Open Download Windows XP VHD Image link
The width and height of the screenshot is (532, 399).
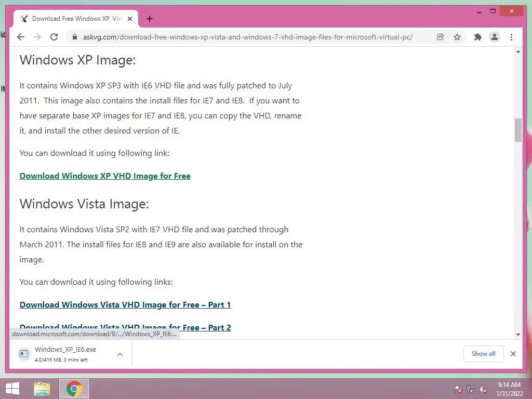pos(105,176)
